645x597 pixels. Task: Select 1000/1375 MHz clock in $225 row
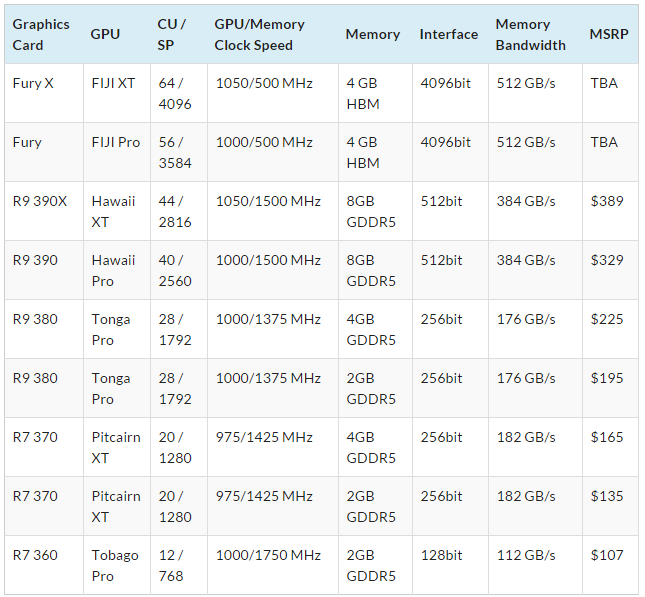[x=273, y=329]
